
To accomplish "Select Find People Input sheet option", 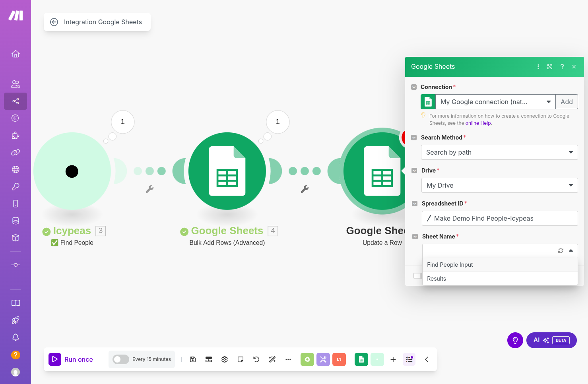I will (x=500, y=265).
